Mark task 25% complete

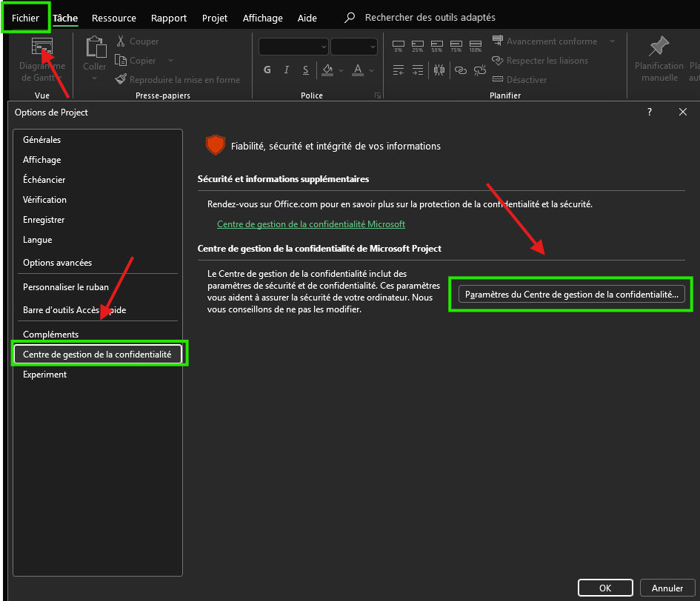(418, 46)
